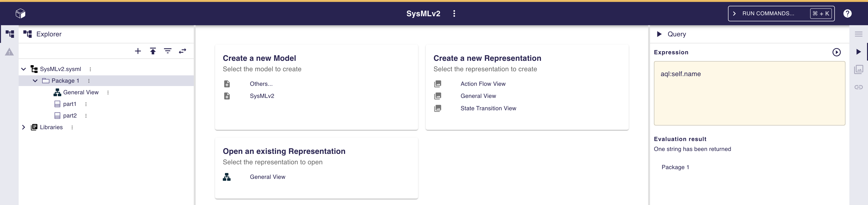Screen dimensions: 868x205
Task: Click the new model plus icon in Explorer
Action: click(138, 51)
